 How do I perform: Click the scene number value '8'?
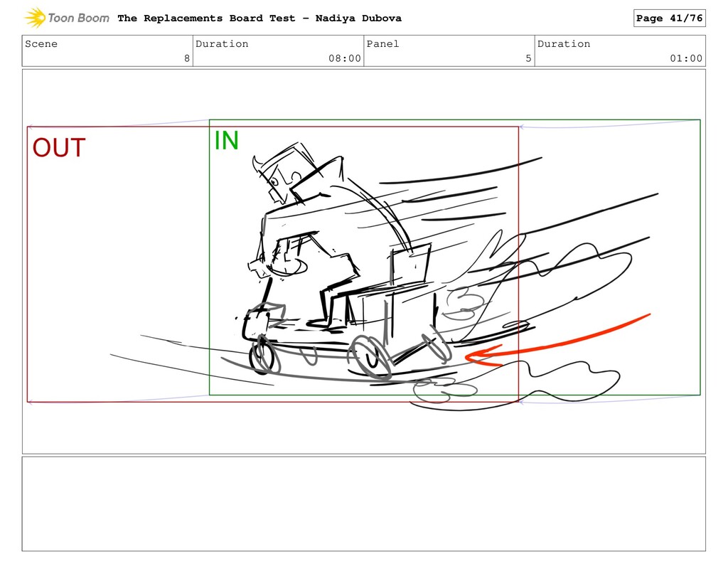pyautogui.click(x=187, y=58)
